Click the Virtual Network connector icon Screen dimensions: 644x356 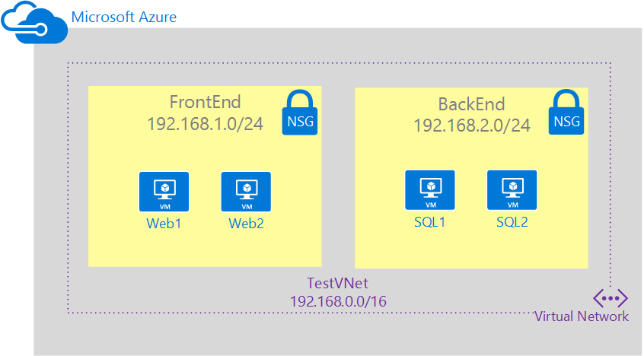(x=610, y=297)
